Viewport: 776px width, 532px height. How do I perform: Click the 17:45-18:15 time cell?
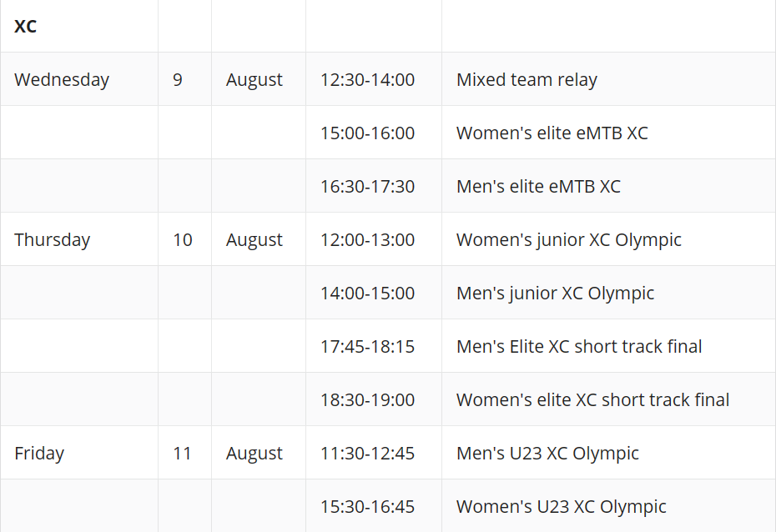pos(374,346)
